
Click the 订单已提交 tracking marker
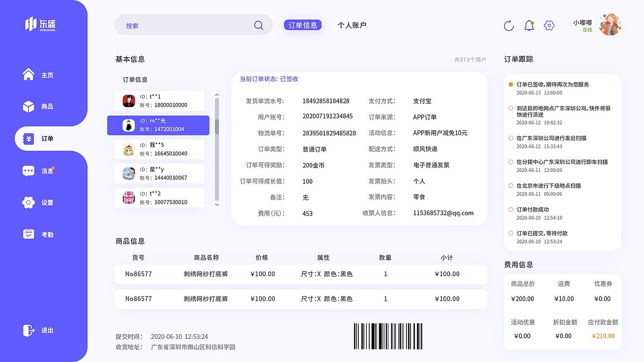tap(511, 233)
